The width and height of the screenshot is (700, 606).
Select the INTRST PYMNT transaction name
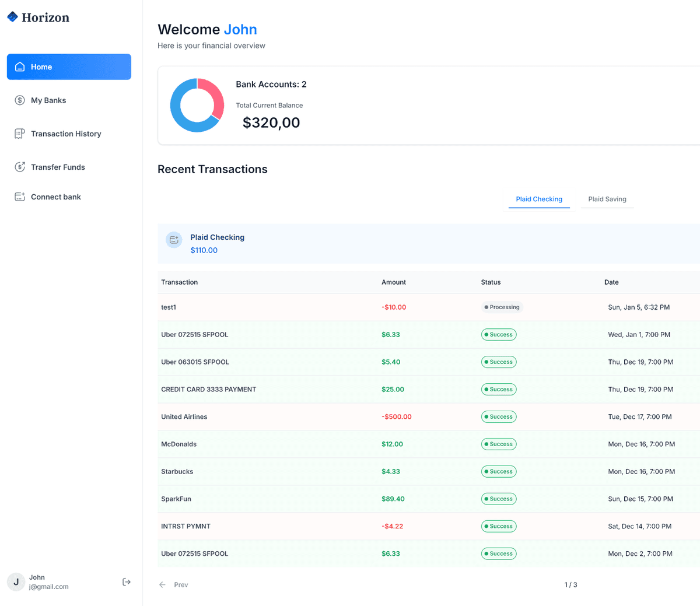coord(186,526)
